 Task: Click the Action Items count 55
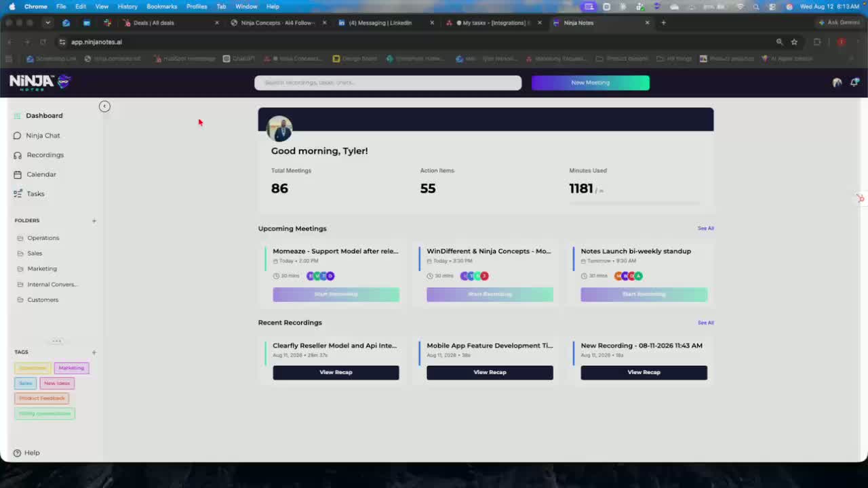pos(428,188)
